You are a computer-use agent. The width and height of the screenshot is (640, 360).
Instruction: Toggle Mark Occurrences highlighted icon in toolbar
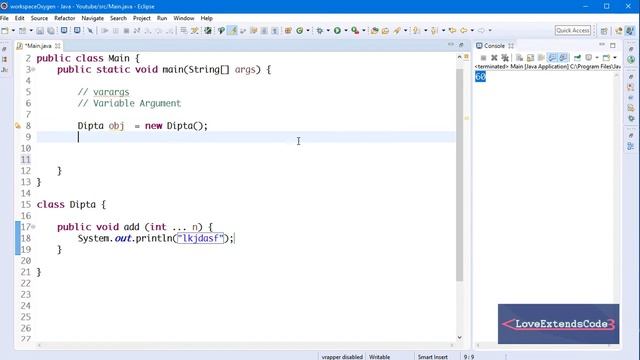232,31
